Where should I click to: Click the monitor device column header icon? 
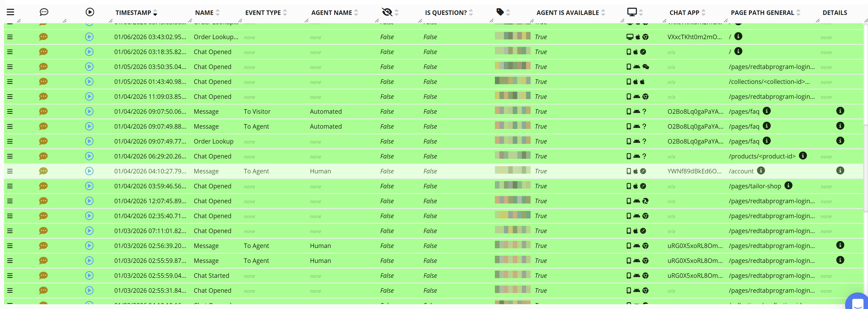pos(632,12)
